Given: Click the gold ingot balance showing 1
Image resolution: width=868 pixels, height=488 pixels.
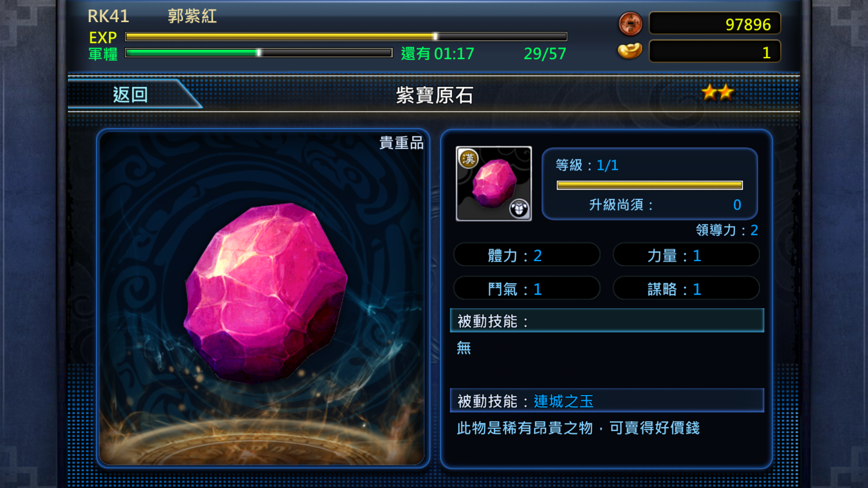Looking at the screenshot, I should (715, 52).
